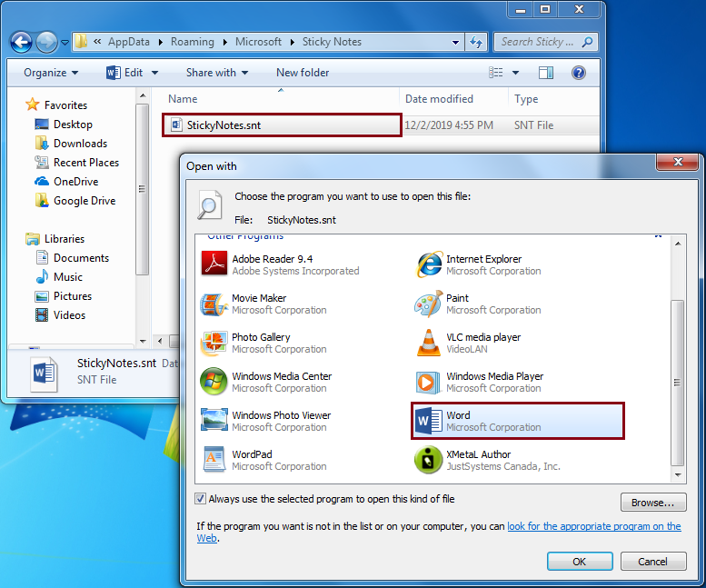Pick the Windows Photo Viewer icon
Viewport: 706px width, 588px height.
click(x=214, y=421)
